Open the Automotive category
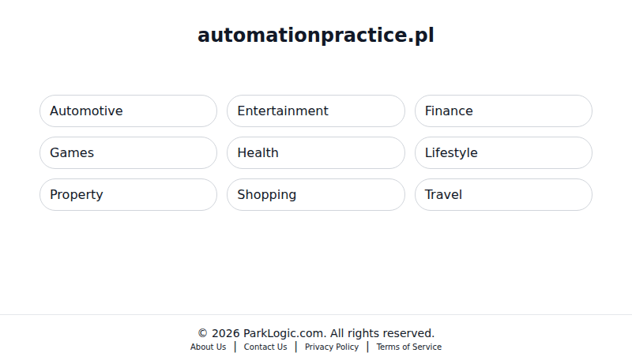 coord(128,111)
